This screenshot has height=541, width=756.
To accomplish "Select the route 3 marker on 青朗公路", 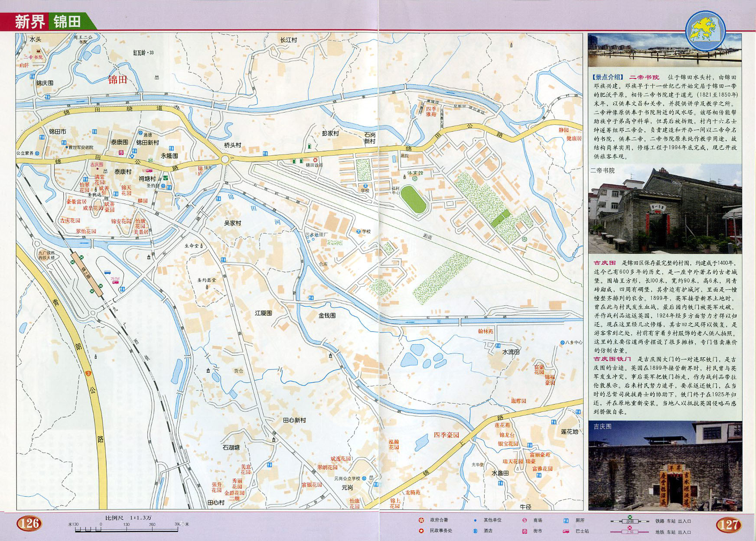I will pos(88,373).
